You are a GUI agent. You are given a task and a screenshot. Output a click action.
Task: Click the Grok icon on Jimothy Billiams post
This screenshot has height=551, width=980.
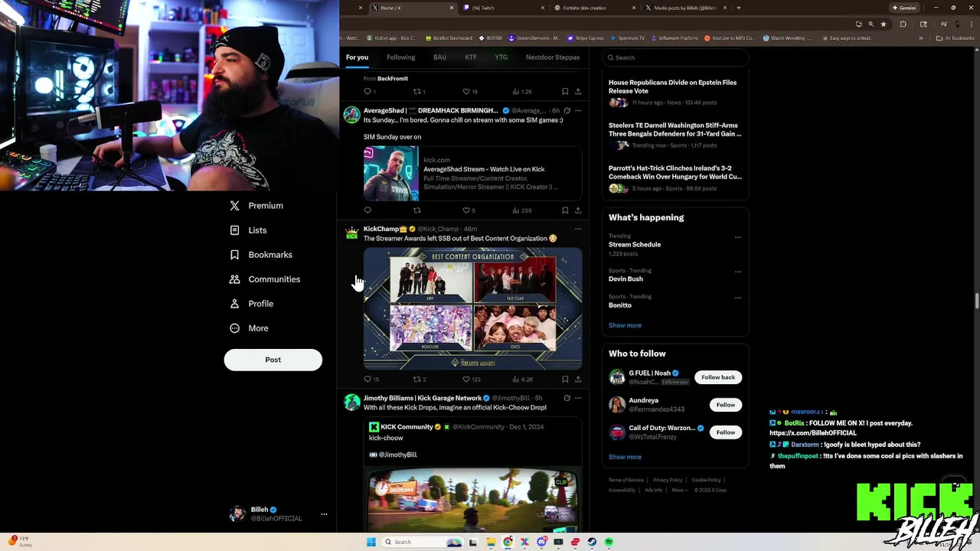pos(567,398)
